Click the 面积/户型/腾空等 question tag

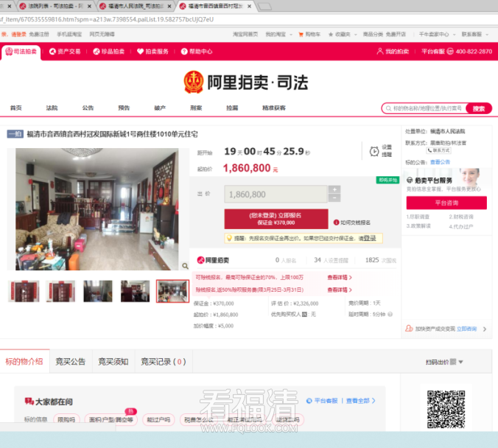tap(111, 420)
